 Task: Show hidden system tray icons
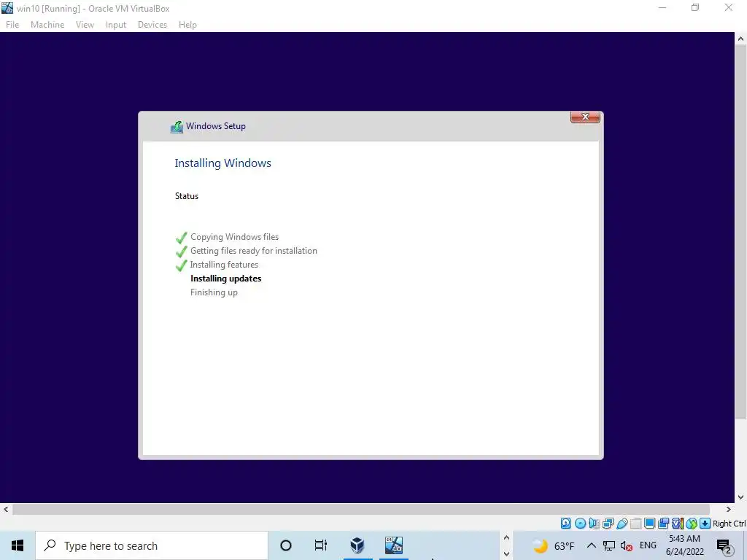point(591,545)
